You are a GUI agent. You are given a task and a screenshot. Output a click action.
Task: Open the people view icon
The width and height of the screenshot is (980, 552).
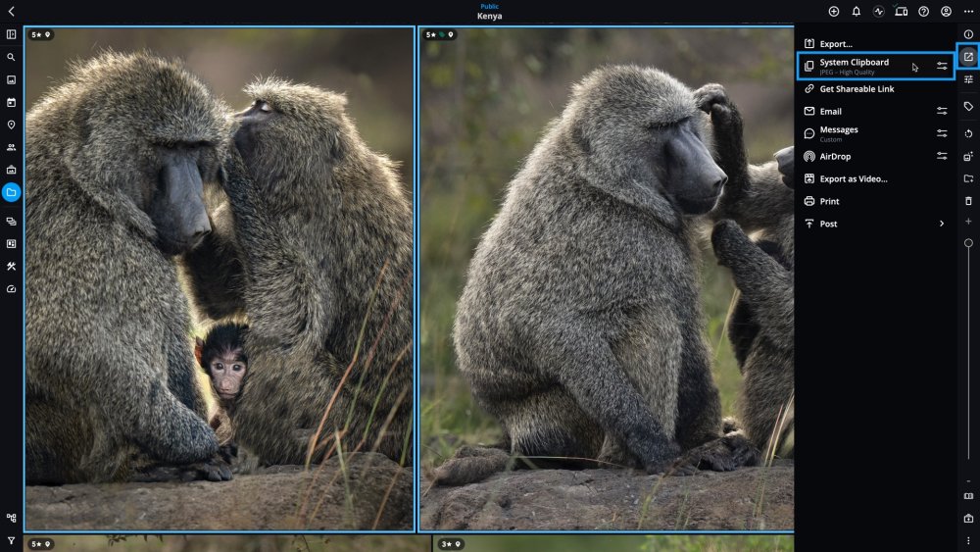(11, 147)
